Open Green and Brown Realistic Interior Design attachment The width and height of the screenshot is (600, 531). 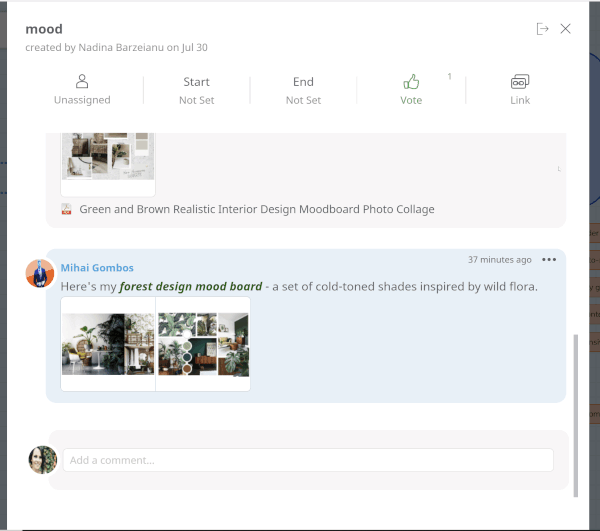pyautogui.click(x=257, y=209)
